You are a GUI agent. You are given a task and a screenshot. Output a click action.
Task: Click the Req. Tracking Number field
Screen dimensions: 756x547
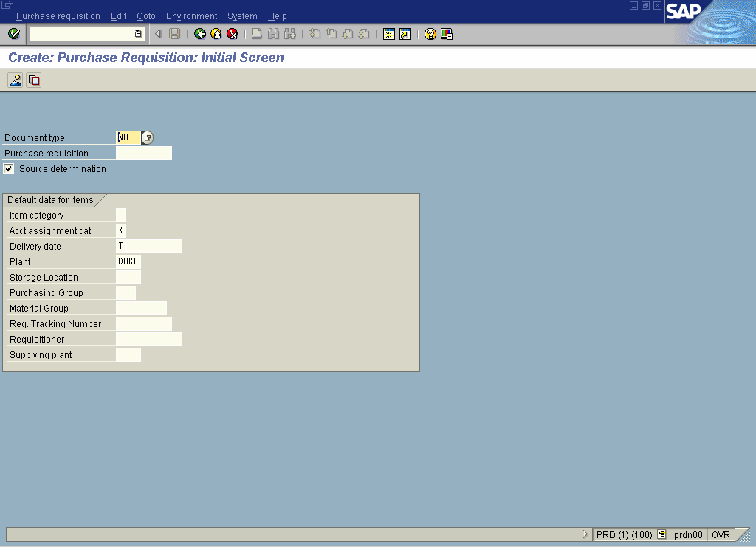click(144, 323)
